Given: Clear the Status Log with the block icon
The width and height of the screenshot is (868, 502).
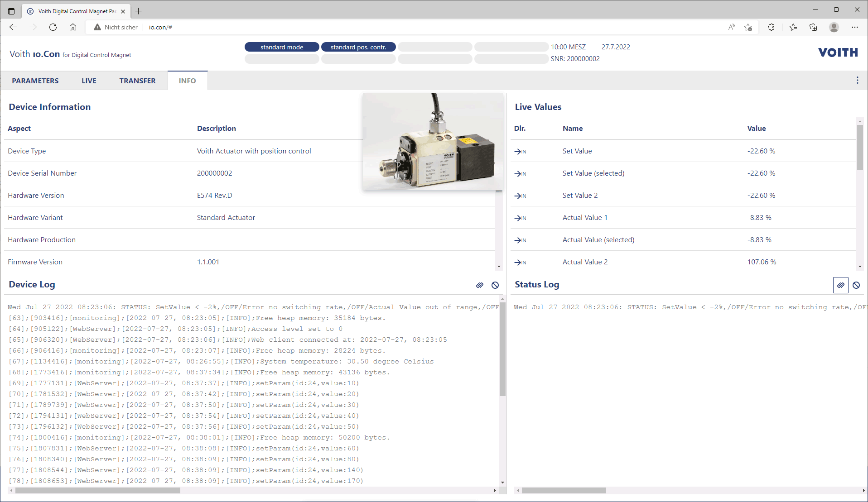Looking at the screenshot, I should click(x=856, y=285).
